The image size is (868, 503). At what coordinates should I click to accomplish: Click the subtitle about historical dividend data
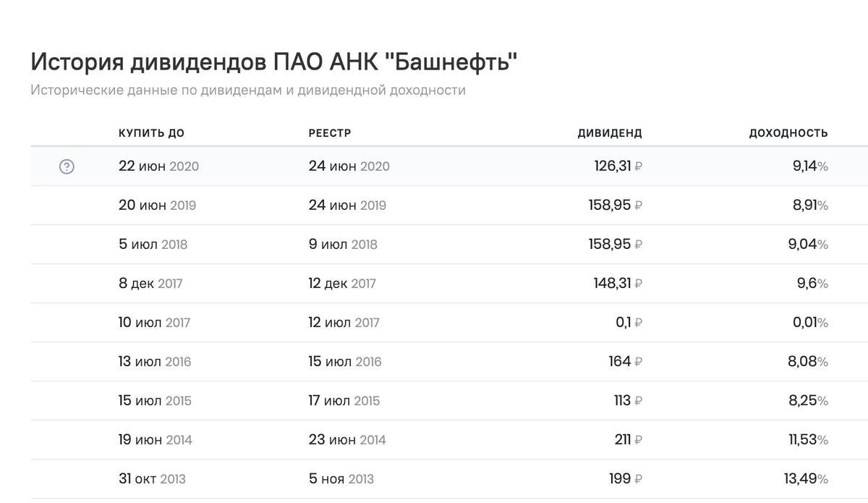(x=248, y=90)
